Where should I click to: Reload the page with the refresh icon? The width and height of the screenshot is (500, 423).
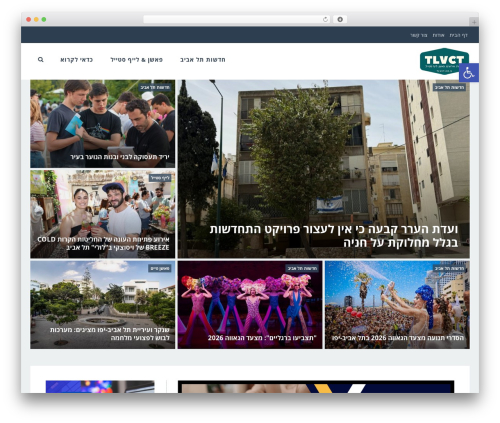tap(325, 20)
